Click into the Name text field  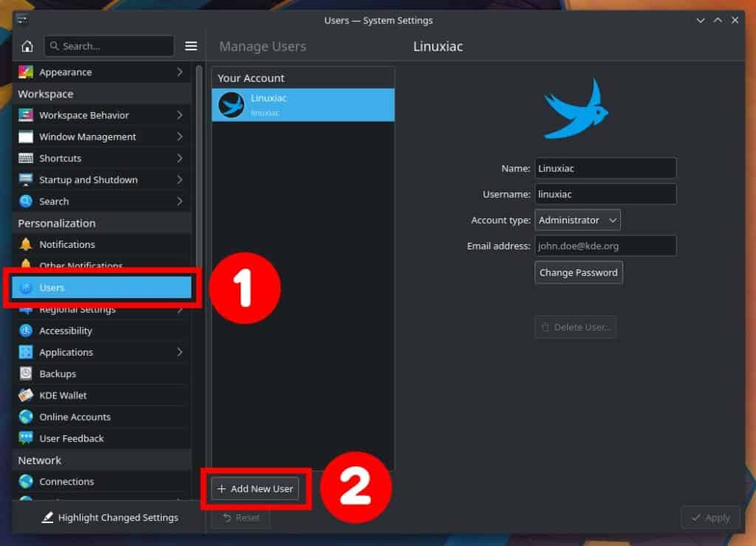coord(605,169)
